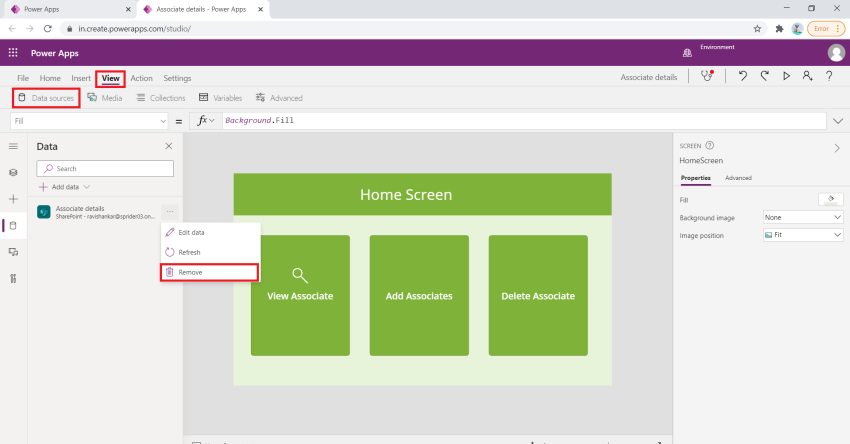Share the app via the person icon
This screenshot has width=850, height=444.
pyautogui.click(x=807, y=76)
